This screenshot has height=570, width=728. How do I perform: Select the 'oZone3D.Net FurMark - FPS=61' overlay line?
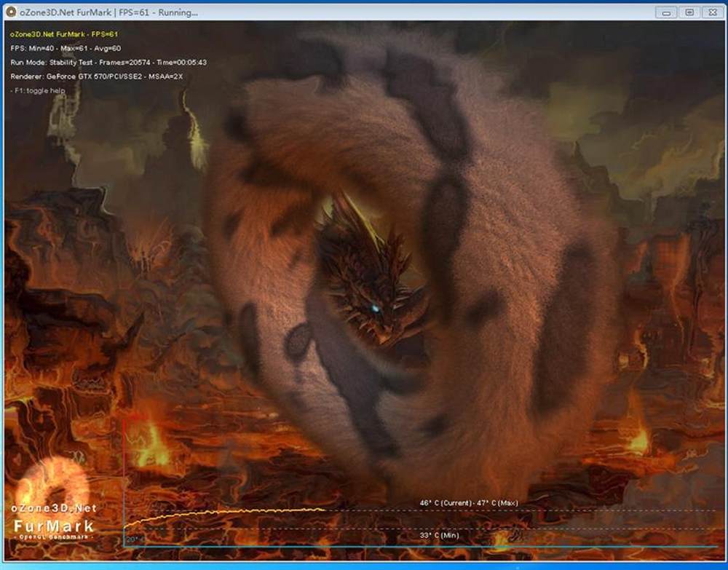[x=64, y=34]
